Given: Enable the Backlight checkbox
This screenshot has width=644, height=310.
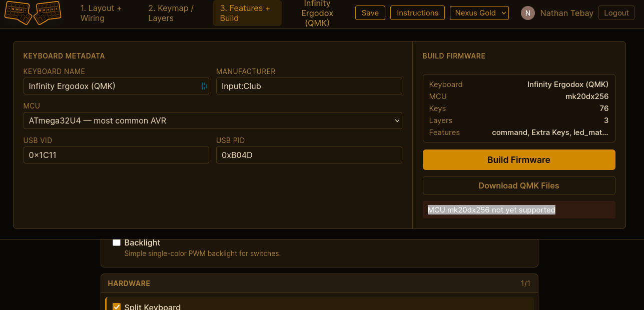Looking at the screenshot, I should (x=117, y=242).
